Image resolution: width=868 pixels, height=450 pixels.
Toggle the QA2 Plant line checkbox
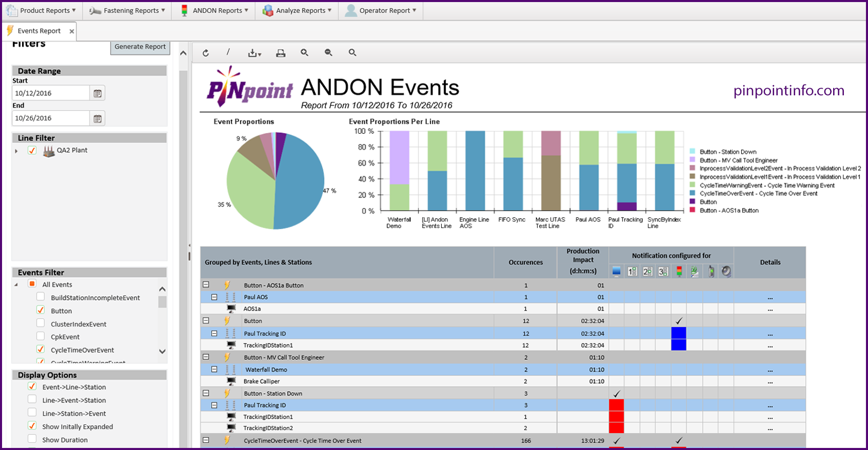(x=32, y=150)
